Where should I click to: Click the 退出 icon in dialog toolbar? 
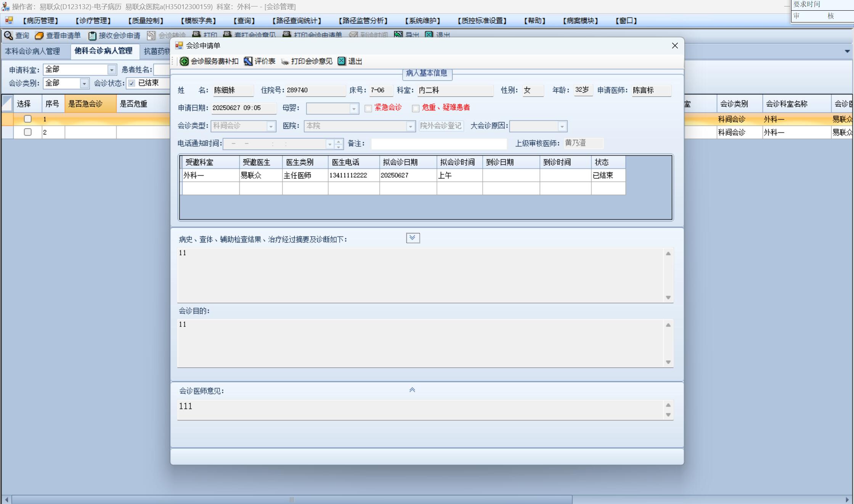[342, 61]
